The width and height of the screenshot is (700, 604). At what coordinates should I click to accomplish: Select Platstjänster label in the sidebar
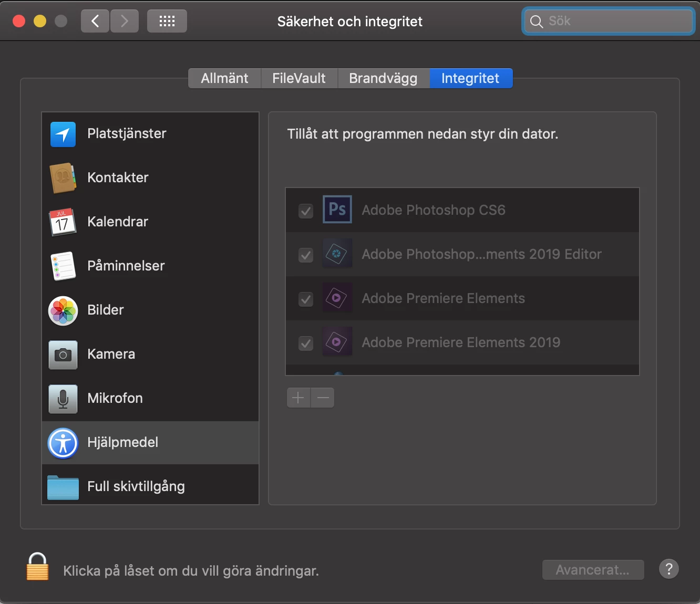(x=127, y=133)
